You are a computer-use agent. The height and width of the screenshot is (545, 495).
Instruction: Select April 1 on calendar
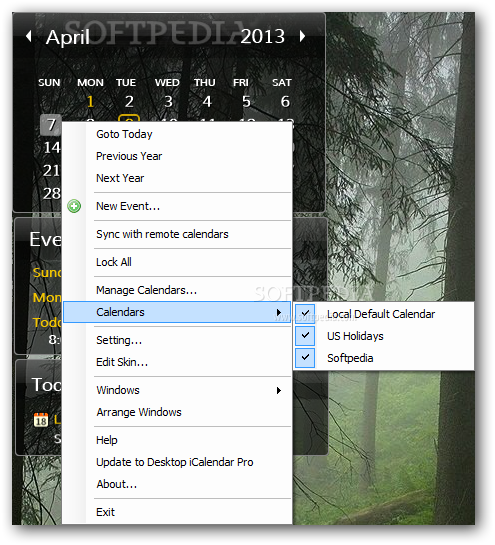pyautogui.click(x=90, y=101)
